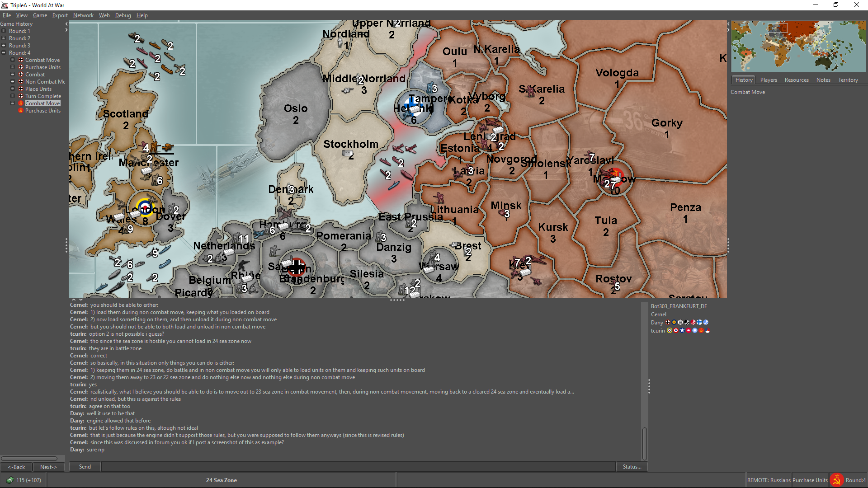Switch to the History tab
Screen dimensions: 868x488
click(744, 80)
